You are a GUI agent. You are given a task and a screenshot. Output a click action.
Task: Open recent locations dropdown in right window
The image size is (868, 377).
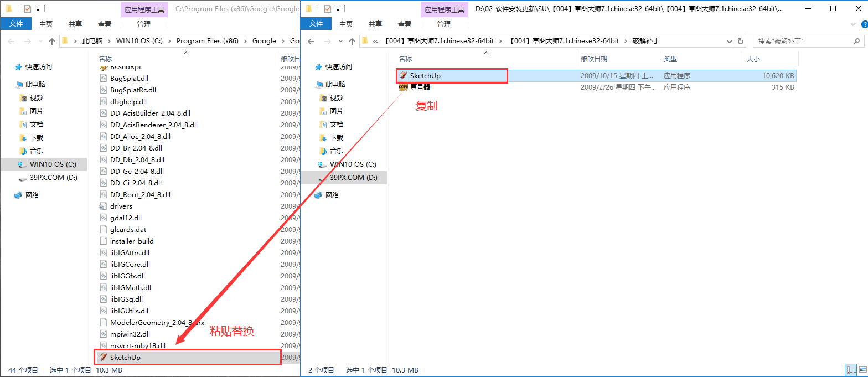[x=339, y=41]
